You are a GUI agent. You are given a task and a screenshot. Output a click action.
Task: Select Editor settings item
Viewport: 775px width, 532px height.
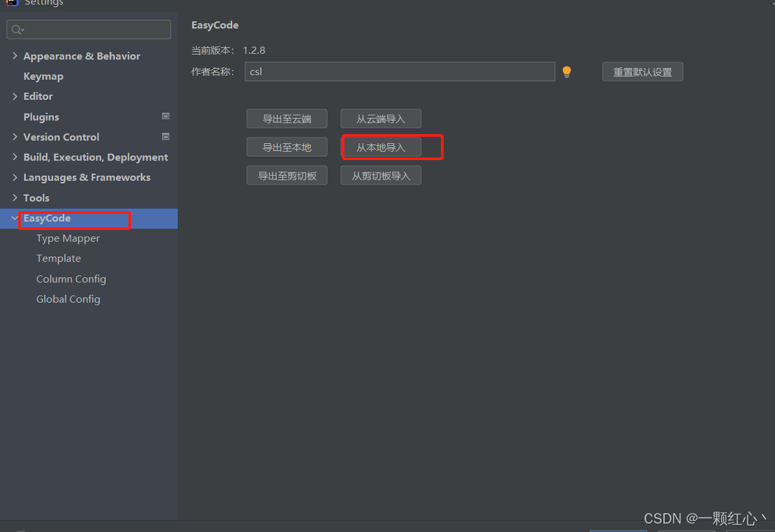pos(38,97)
